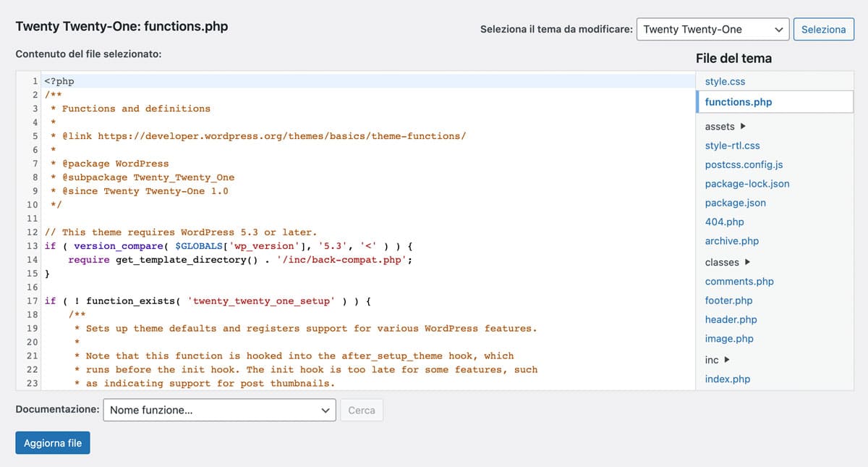Click the version_compare code line

point(229,246)
